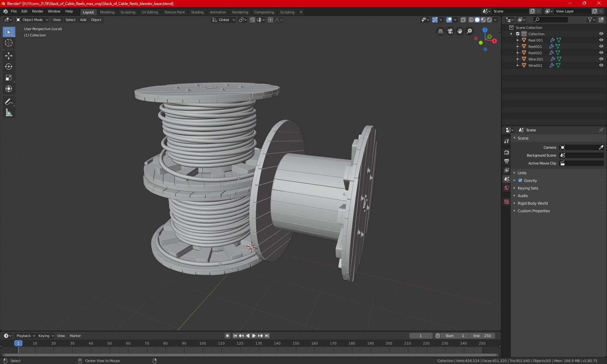The image size is (607, 364).
Task: Activate the Scale tool
Action: tap(9, 78)
